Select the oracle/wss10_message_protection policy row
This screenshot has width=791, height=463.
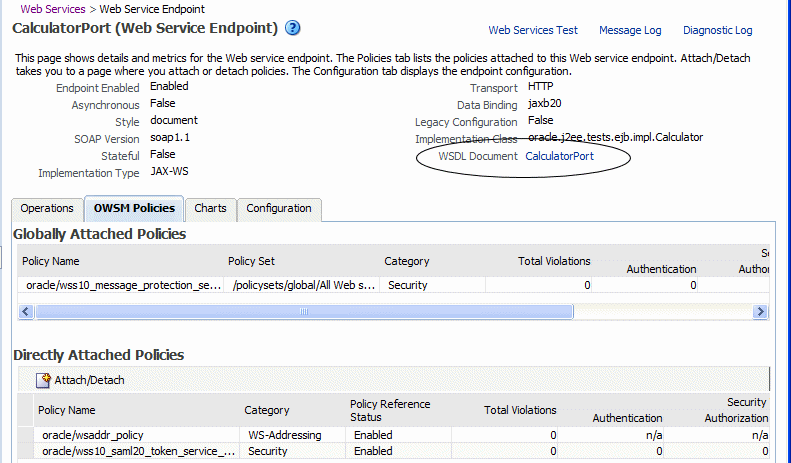(x=123, y=285)
